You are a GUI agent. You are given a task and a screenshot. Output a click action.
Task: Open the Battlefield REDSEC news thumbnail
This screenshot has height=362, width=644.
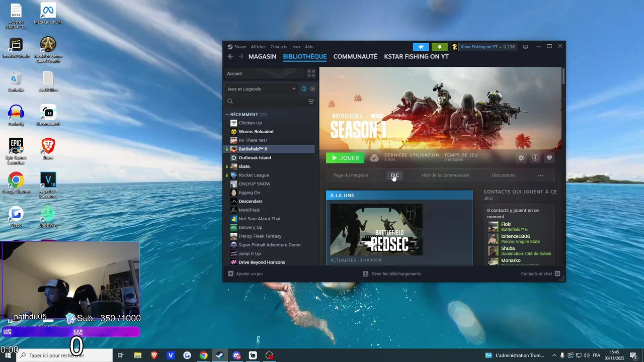coord(376,230)
